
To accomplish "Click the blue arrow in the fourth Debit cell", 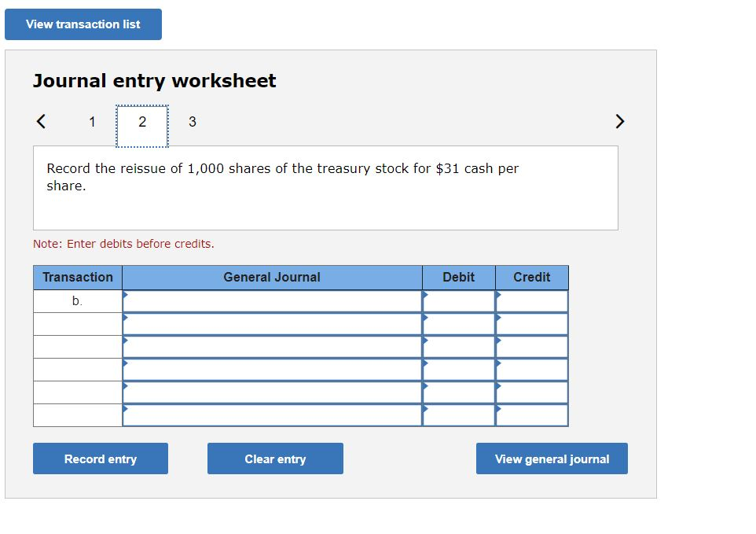I will coord(427,361).
